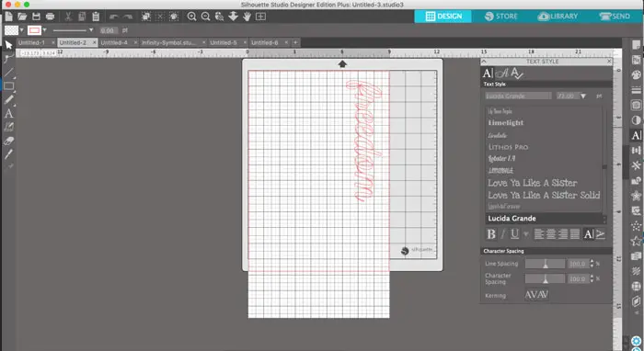Click the DESIGN section button

tap(443, 17)
